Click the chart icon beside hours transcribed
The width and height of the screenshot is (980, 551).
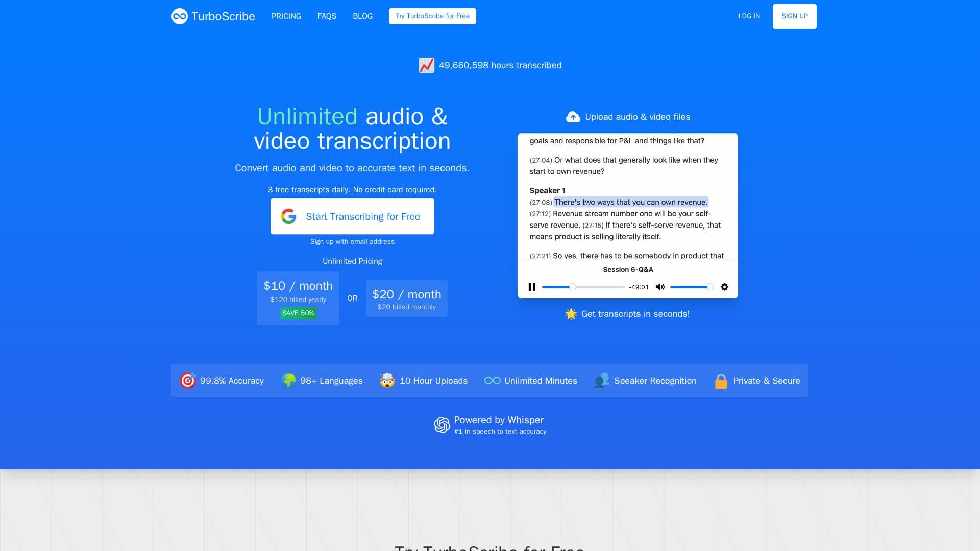click(x=427, y=65)
